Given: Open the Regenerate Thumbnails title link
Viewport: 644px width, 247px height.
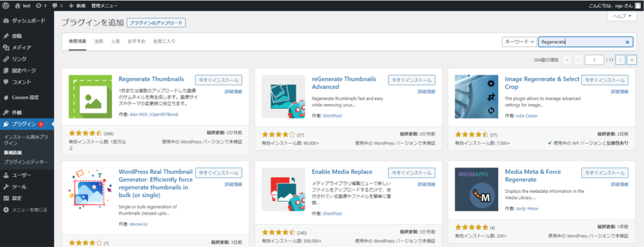Looking at the screenshot, I should click(x=151, y=79).
